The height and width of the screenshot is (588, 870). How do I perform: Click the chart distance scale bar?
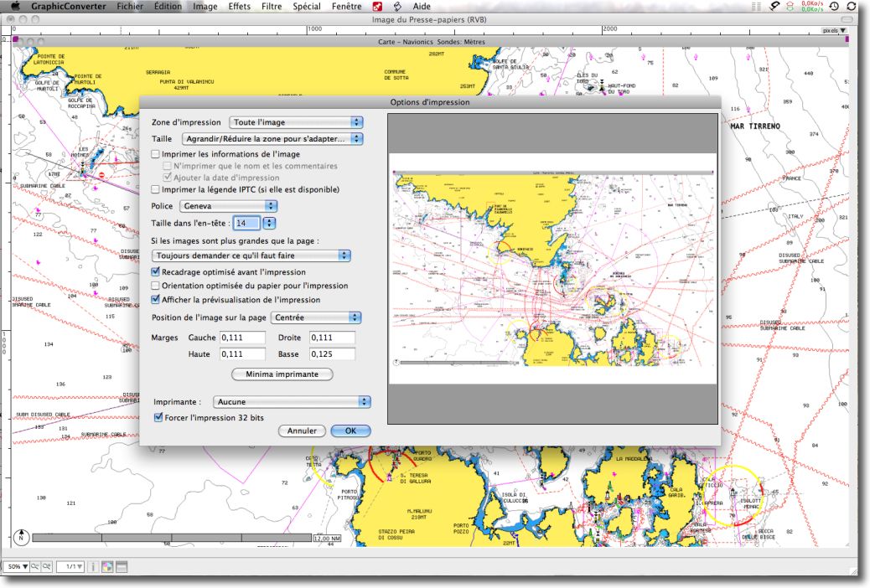coord(172,538)
